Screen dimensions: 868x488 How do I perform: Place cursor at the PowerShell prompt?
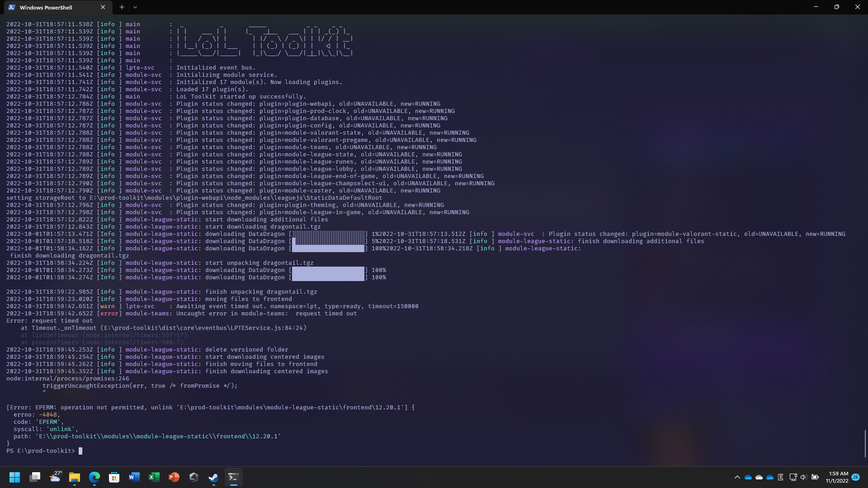tap(80, 450)
